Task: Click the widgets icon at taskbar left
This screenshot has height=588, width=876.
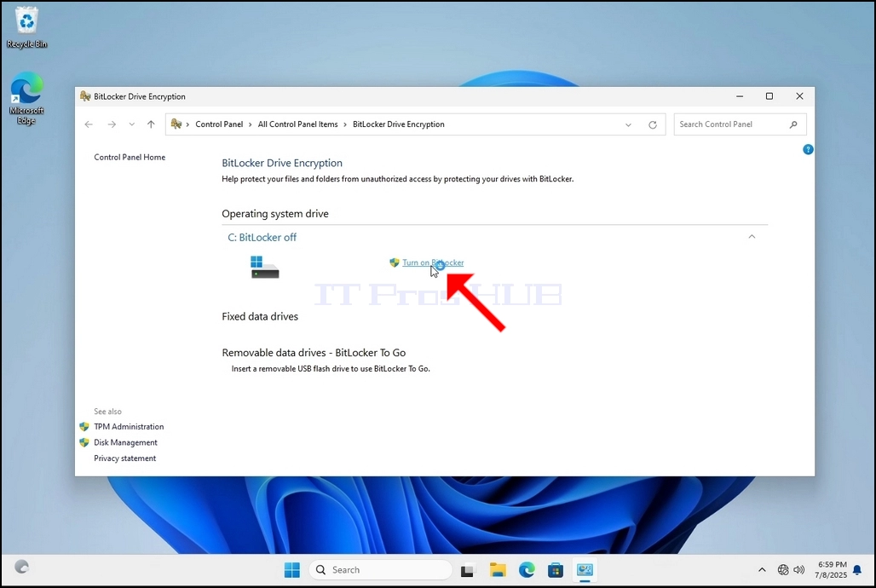Action: pos(21,567)
